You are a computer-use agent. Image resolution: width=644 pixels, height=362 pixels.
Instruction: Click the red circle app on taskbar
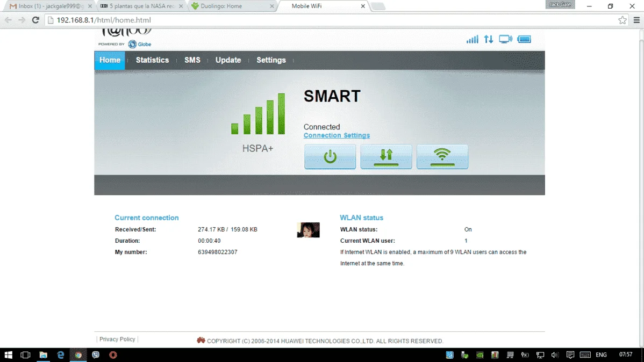tap(113, 355)
